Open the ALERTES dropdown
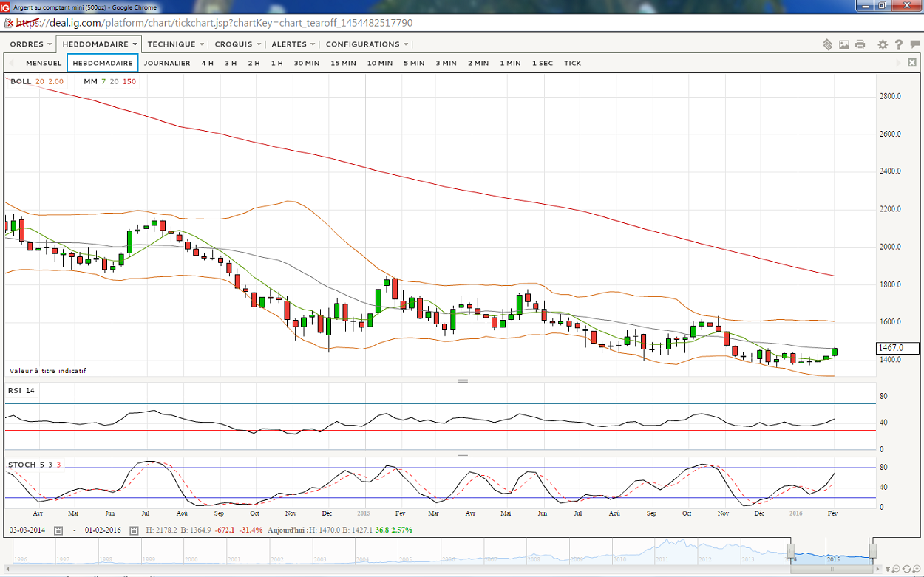 coord(293,44)
